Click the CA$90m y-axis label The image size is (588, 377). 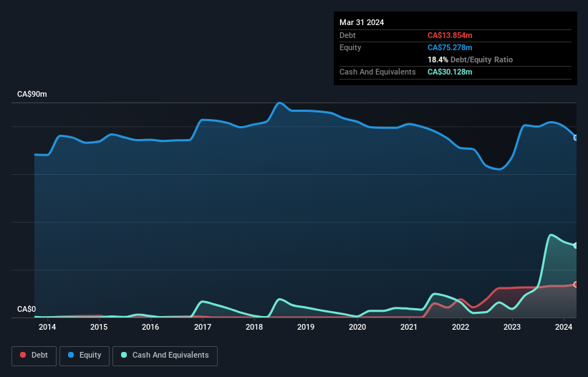(32, 94)
